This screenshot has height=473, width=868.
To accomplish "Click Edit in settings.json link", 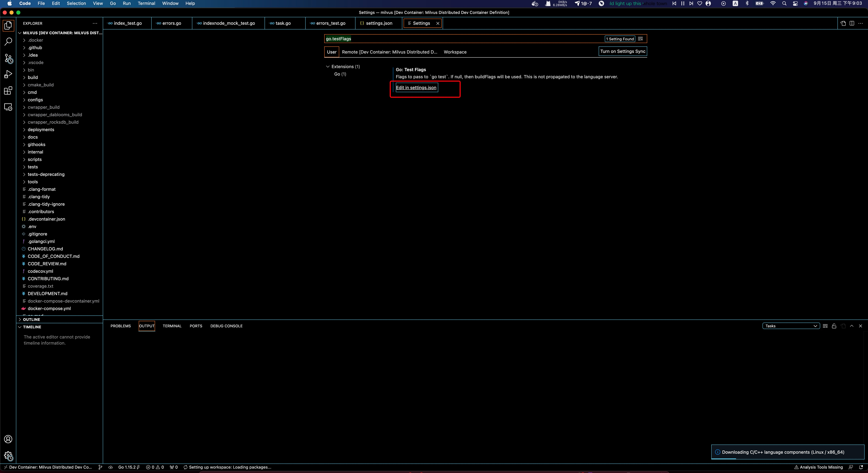I will click(x=416, y=88).
